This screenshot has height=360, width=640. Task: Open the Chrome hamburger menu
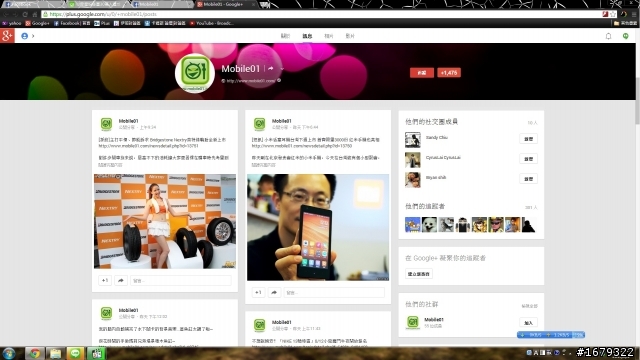pyautogui.click(x=634, y=14)
